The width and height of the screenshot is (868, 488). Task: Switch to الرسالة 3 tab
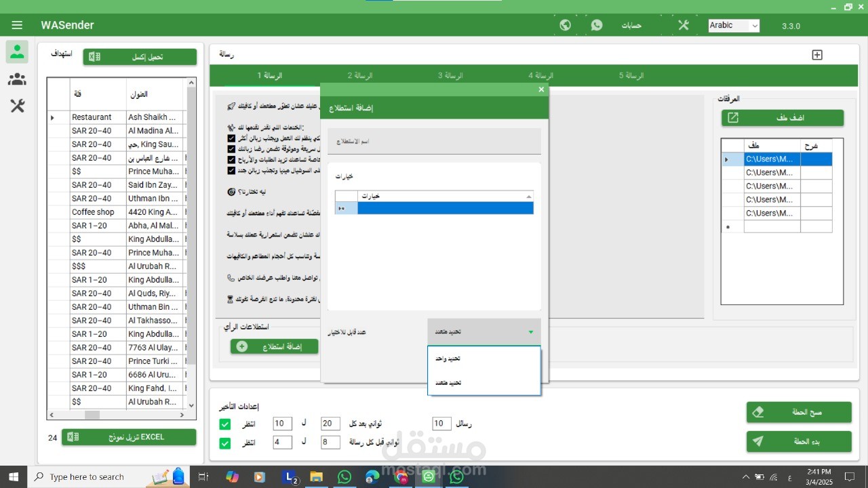450,76
